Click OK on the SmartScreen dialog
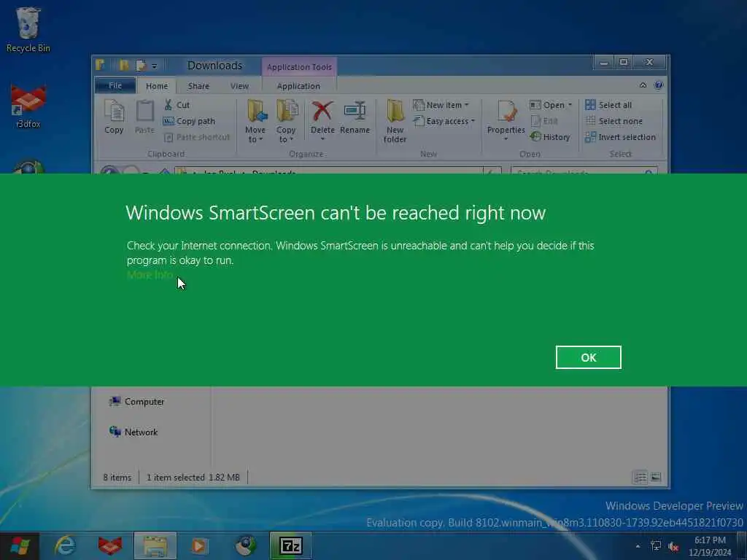 (589, 357)
